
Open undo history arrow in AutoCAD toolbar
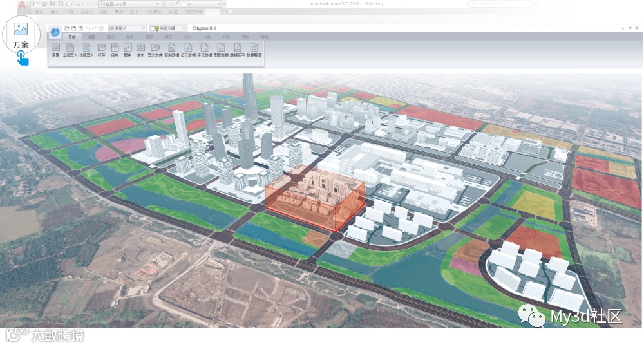83,4
